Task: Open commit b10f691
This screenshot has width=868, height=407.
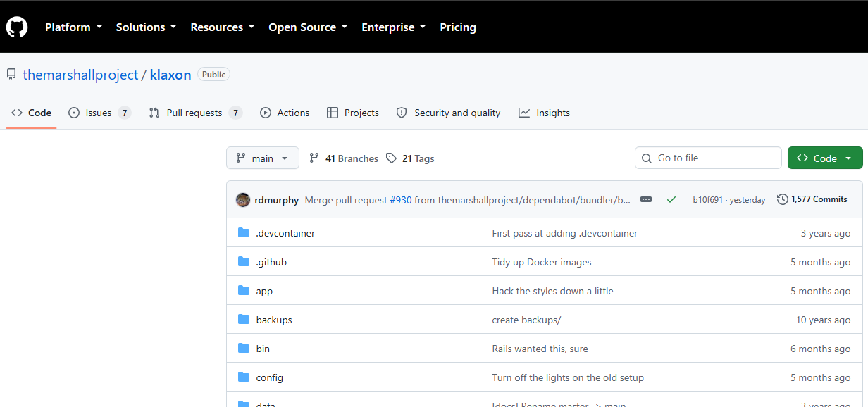Action: 708,200
